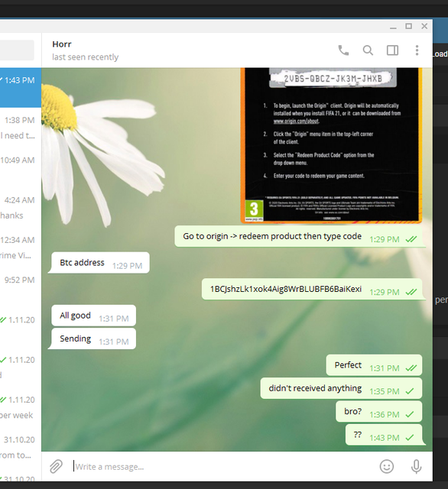448x489 pixels.
Task: Minimize the Telegram window
Action: 393,27
